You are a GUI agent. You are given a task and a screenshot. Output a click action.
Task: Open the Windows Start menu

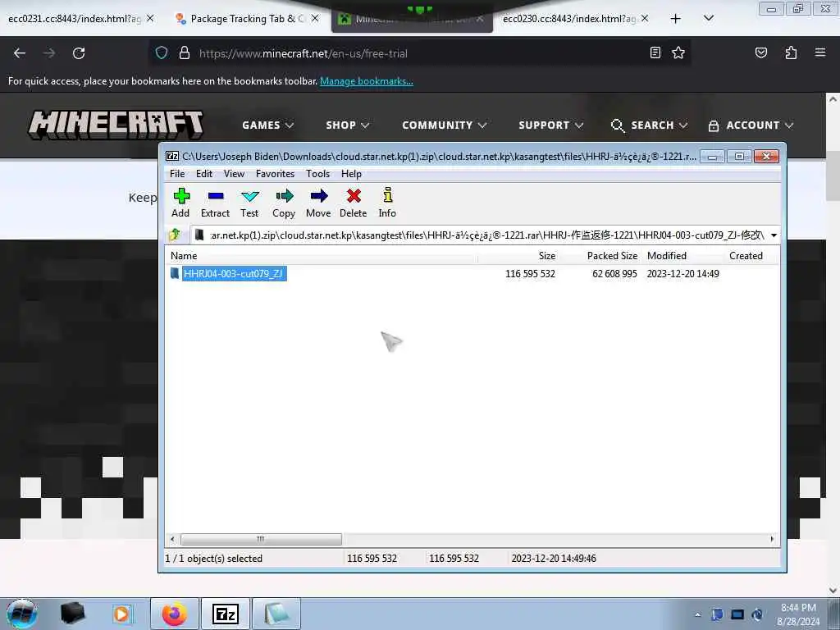(x=22, y=614)
